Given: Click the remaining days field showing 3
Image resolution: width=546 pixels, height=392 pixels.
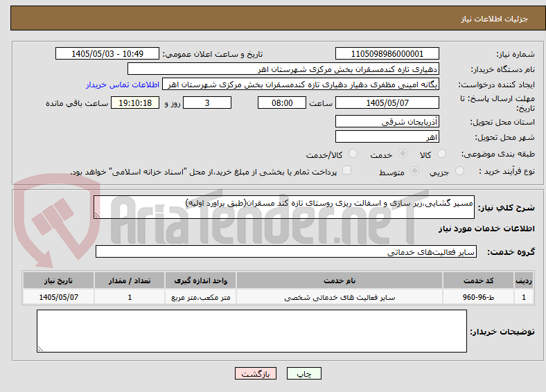Looking at the screenshot, I should (207, 103).
